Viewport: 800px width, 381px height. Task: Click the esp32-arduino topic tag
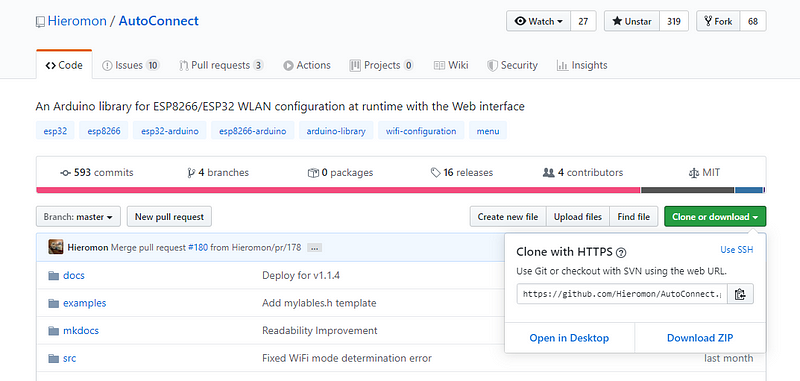(x=169, y=131)
